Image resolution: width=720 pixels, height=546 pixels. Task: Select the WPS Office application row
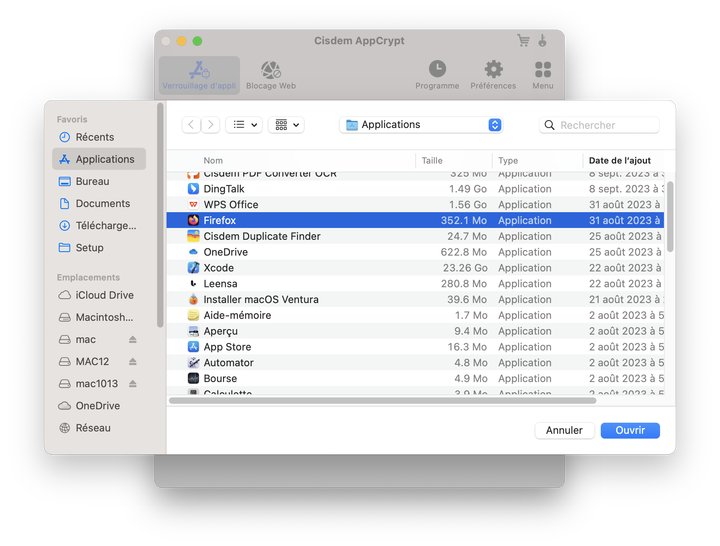click(416, 204)
